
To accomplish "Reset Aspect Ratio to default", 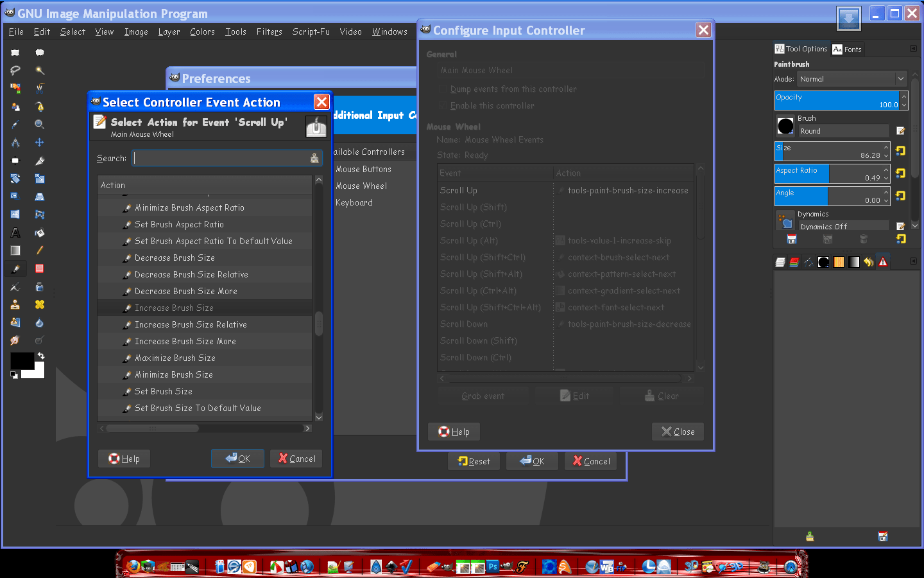I will pyautogui.click(x=901, y=173).
